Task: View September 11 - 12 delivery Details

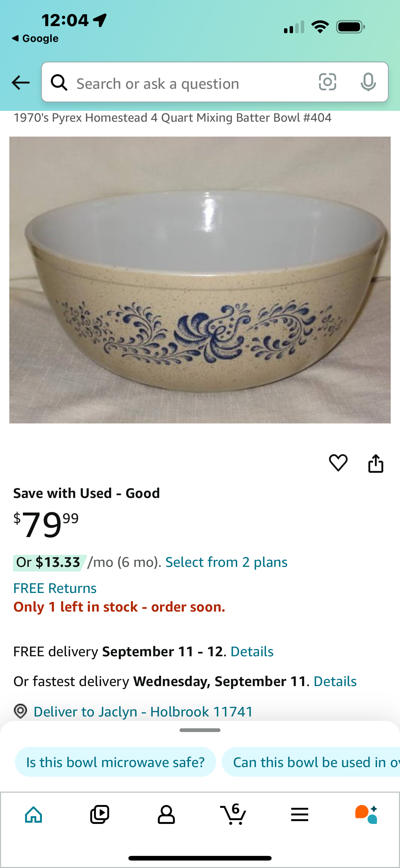Action: coord(251,651)
